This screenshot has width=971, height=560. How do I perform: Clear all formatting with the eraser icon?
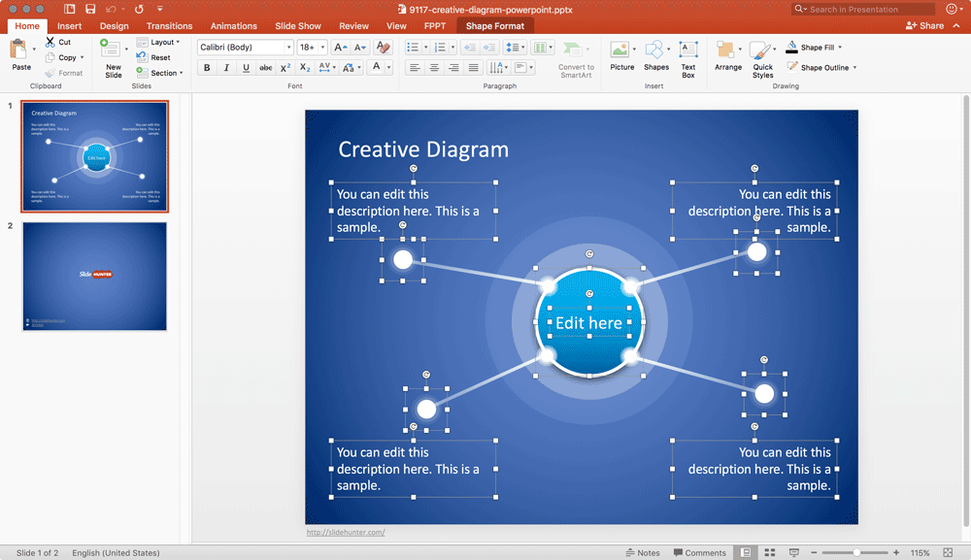383,47
